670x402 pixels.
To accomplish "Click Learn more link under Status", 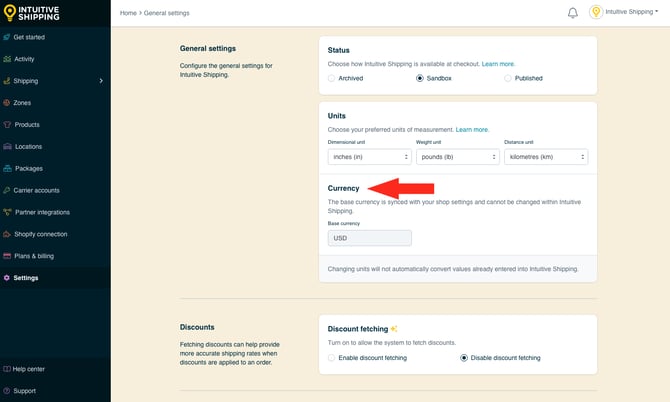I will tap(498, 64).
